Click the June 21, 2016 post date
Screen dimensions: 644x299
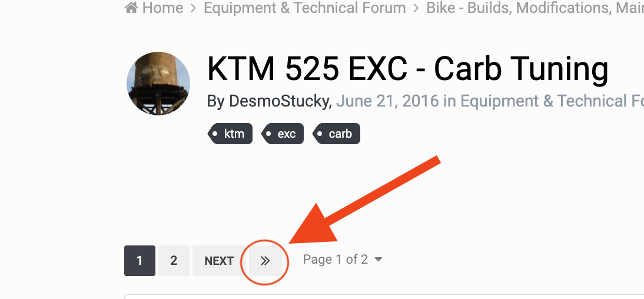pyautogui.click(x=387, y=101)
